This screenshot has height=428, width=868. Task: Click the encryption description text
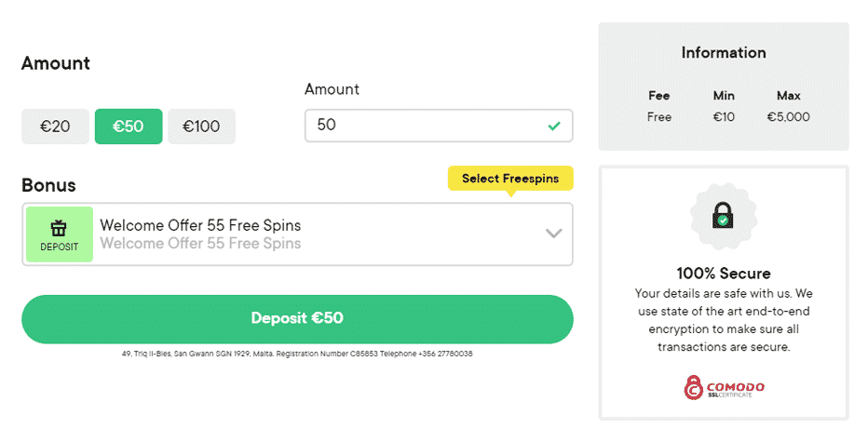(724, 320)
